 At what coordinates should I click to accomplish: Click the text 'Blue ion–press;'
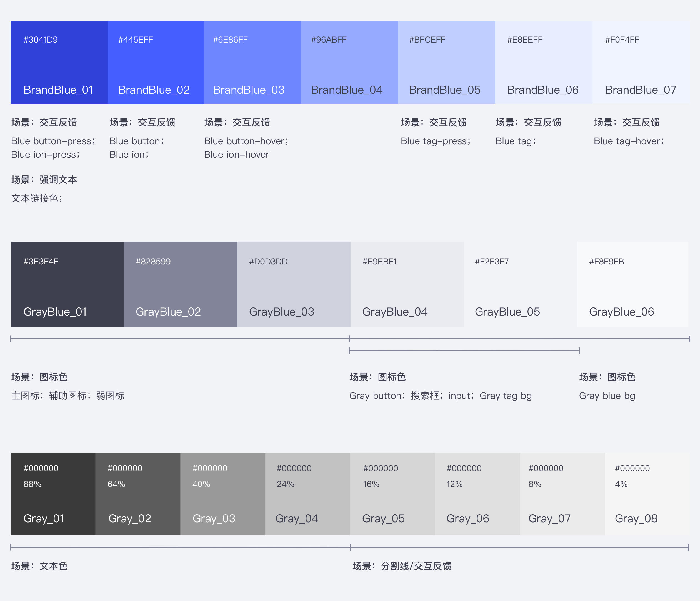tap(45, 155)
